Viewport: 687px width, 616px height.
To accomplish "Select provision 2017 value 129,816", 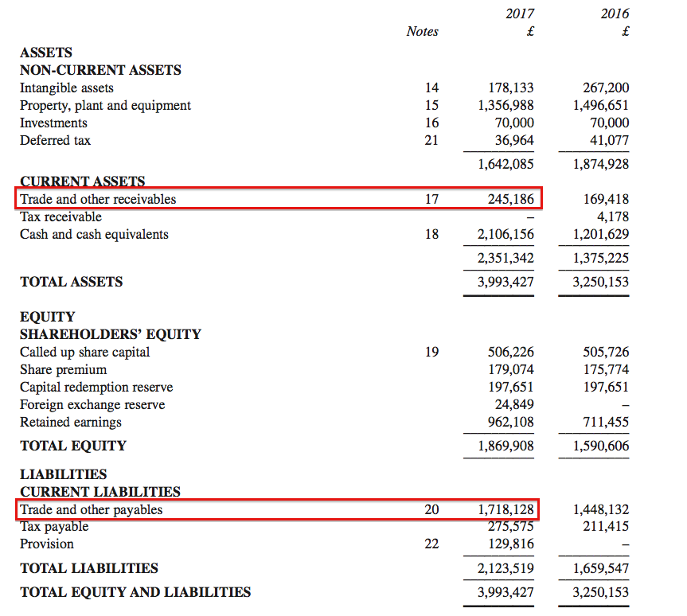I will [511, 544].
